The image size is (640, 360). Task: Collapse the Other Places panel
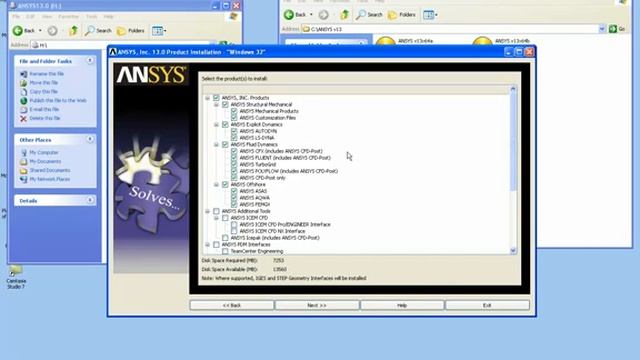(x=90, y=140)
